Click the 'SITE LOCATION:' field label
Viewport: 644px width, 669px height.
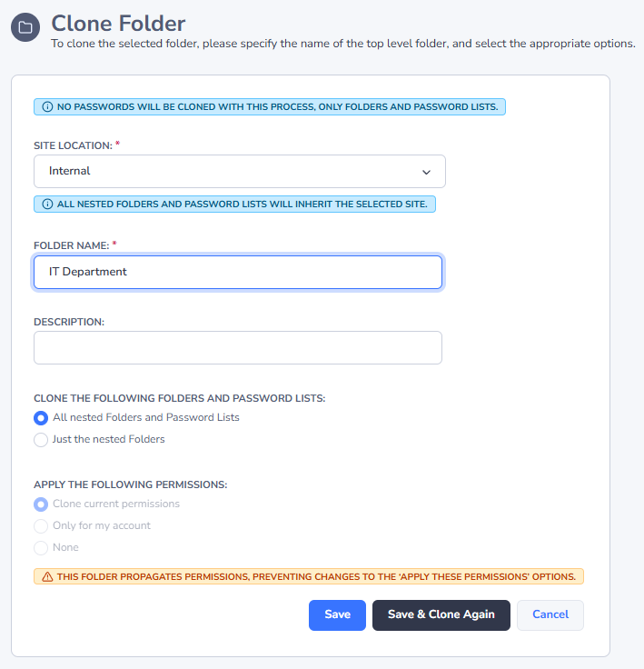(x=73, y=145)
